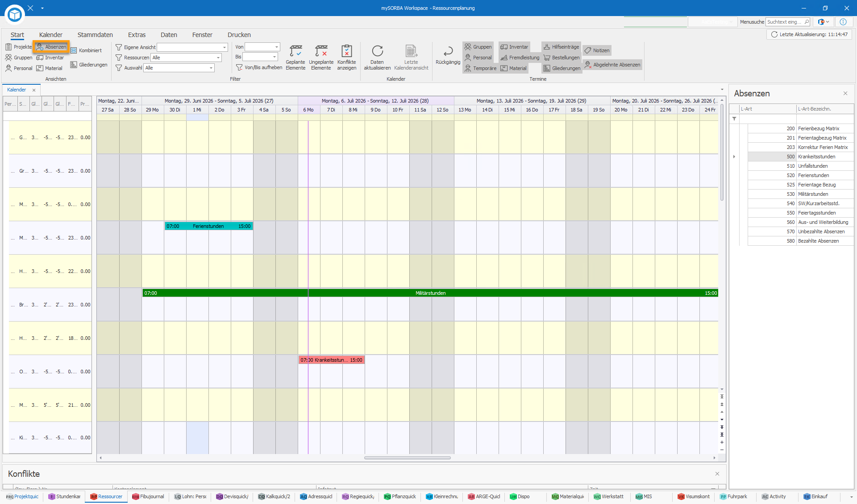Image resolution: width=857 pixels, height=504 pixels.
Task: Open Stundenkarte in bottom taskbar
Action: tap(65, 497)
